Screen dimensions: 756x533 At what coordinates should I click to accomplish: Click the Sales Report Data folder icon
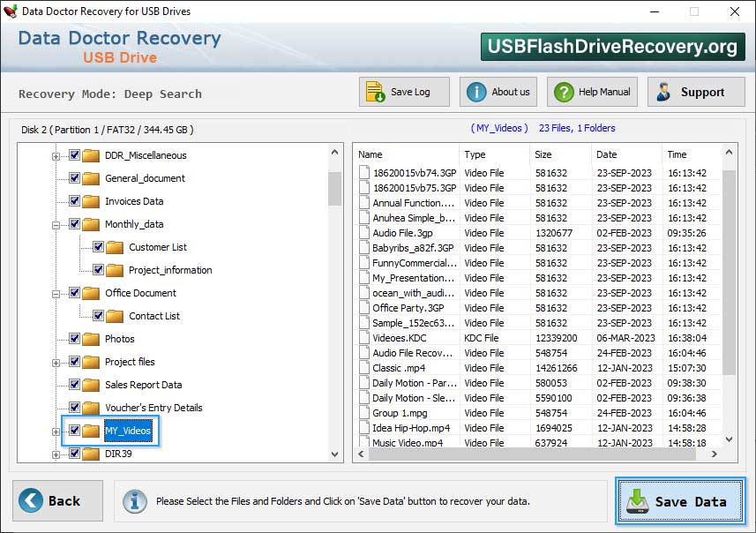pos(91,385)
